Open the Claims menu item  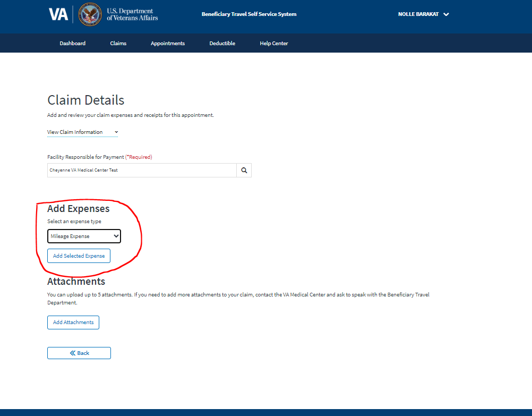(x=118, y=44)
